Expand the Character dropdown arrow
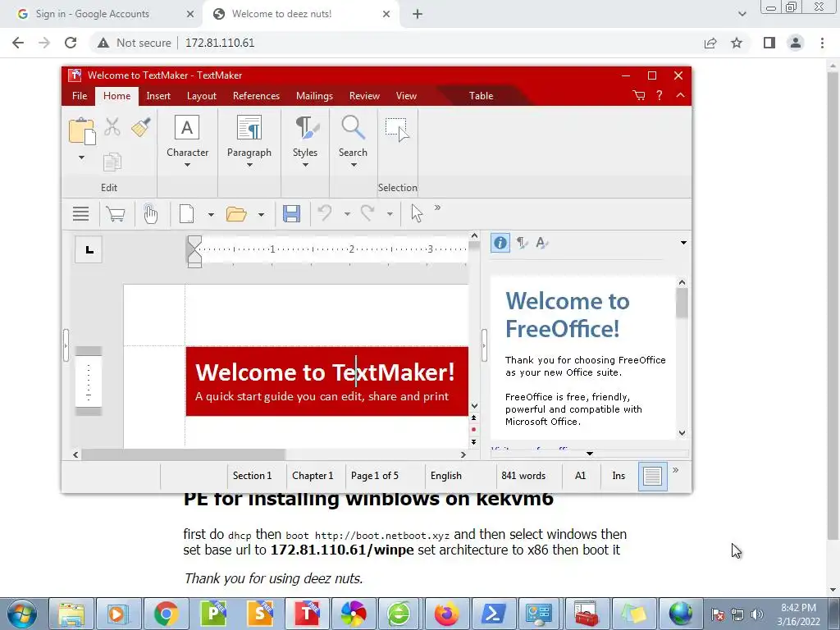The image size is (840, 630). tap(187, 165)
